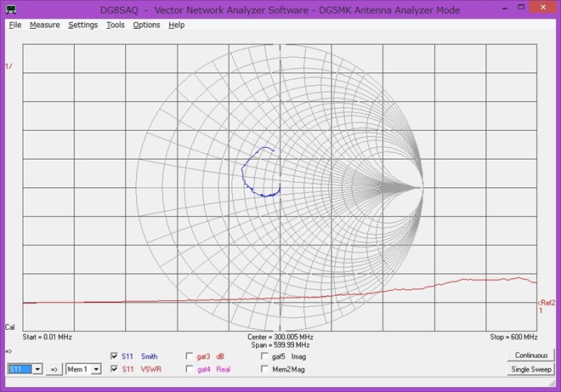Click the gat3 trace label
The height and width of the screenshot is (392, 561).
point(203,356)
